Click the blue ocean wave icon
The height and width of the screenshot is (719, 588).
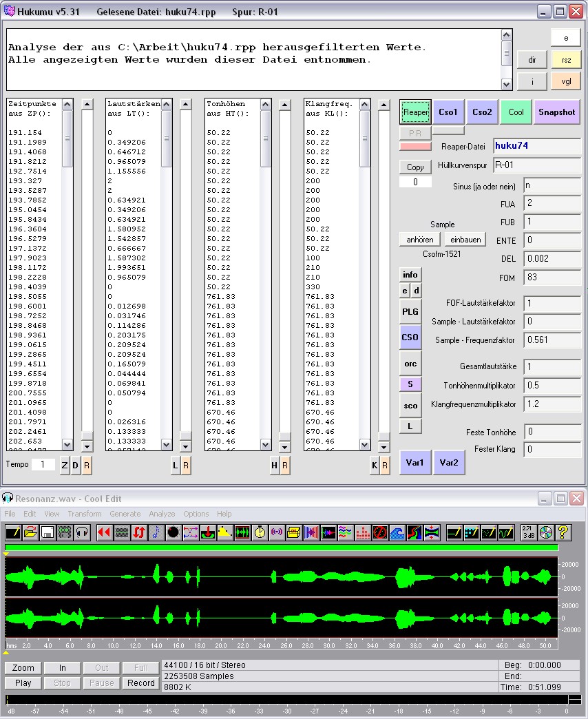[x=397, y=532]
